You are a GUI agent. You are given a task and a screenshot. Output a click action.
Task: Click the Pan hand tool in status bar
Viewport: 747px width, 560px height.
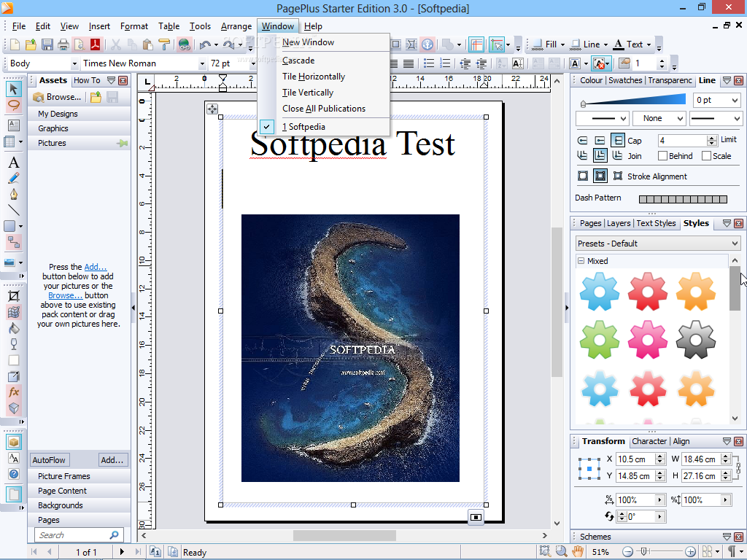pos(578,551)
